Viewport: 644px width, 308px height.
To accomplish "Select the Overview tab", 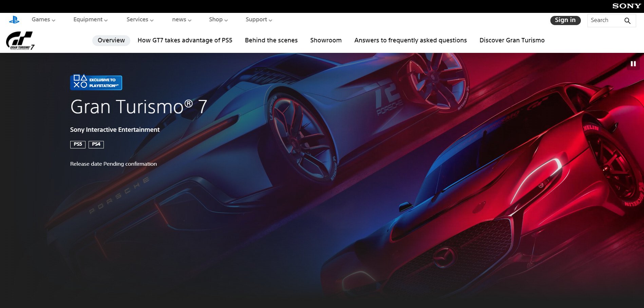I will point(111,40).
